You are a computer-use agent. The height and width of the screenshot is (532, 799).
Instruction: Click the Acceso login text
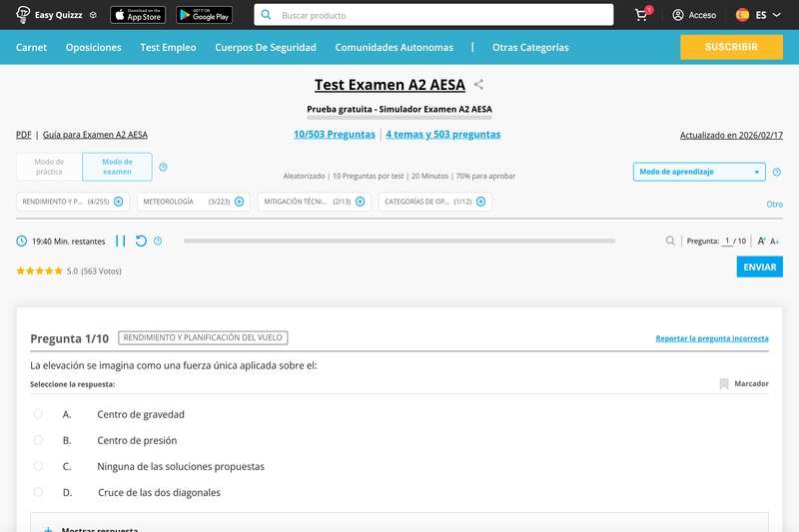pyautogui.click(x=702, y=15)
